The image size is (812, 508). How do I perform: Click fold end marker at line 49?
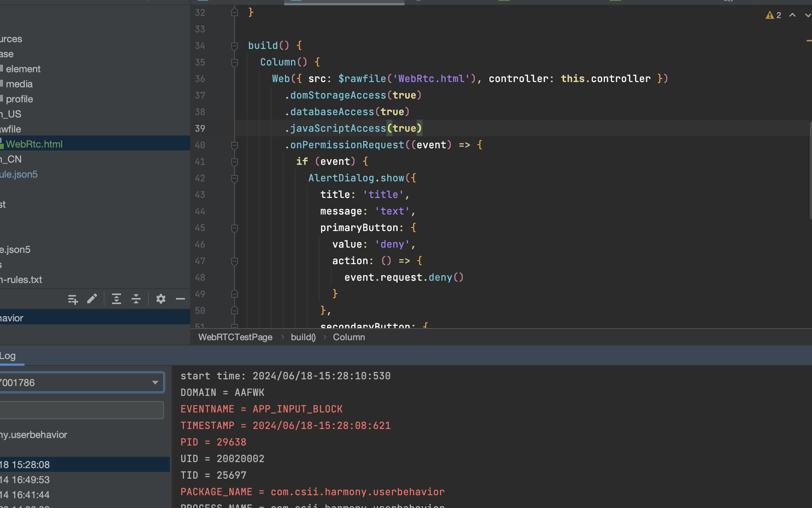pyautogui.click(x=235, y=294)
